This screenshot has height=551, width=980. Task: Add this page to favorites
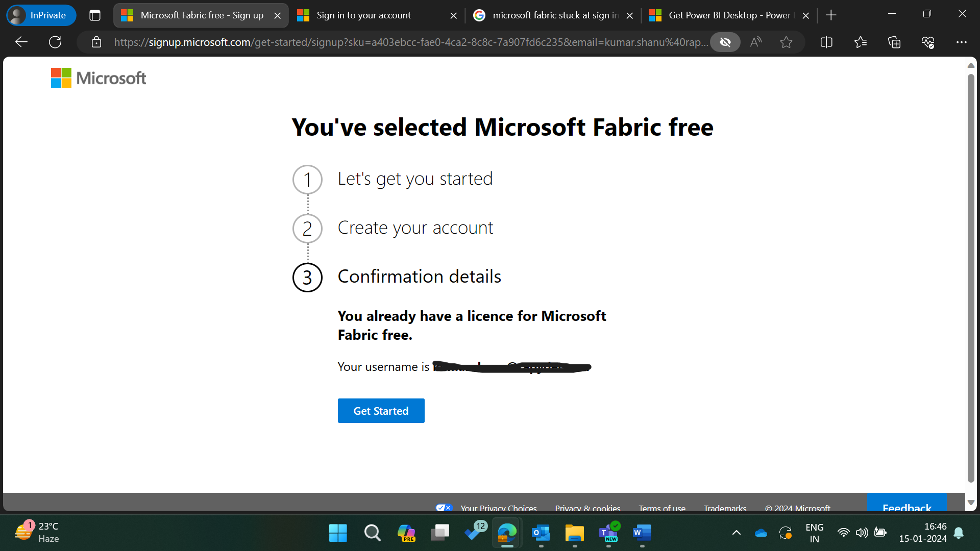coord(787,42)
